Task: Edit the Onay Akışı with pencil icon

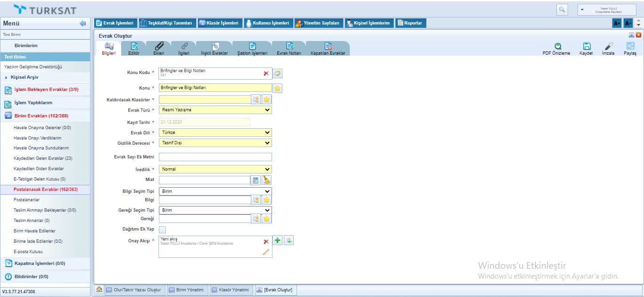Action: pyautogui.click(x=266, y=252)
